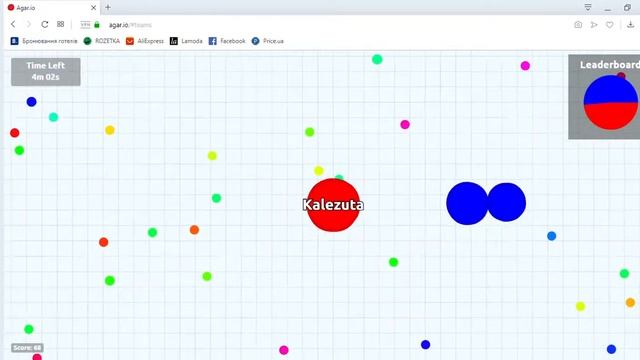Open the ROZETKA bookmark
Image resolution: width=640 pixels, height=360 pixels.
pyautogui.click(x=102, y=41)
